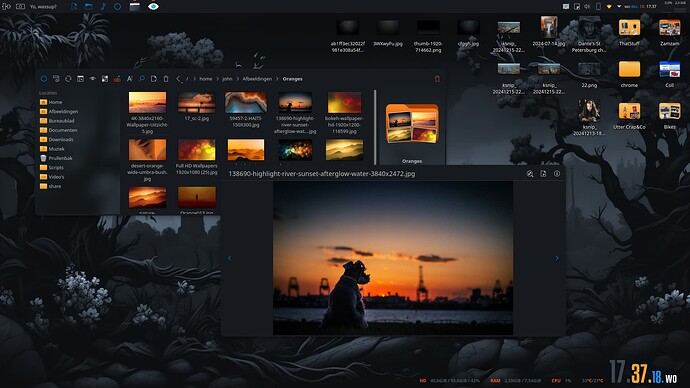This screenshot has width=690, height=388.
Task: Toggle hidden files with the eye icon
Action: click(92, 79)
